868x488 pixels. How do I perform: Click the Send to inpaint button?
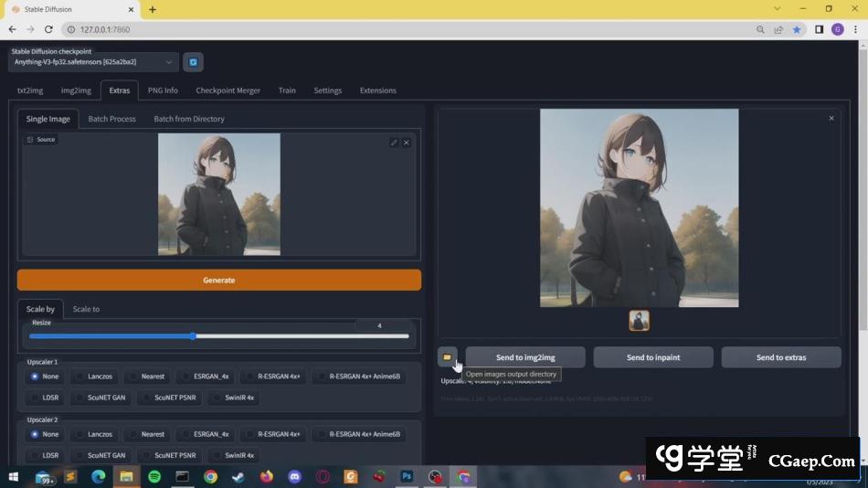[x=652, y=357]
